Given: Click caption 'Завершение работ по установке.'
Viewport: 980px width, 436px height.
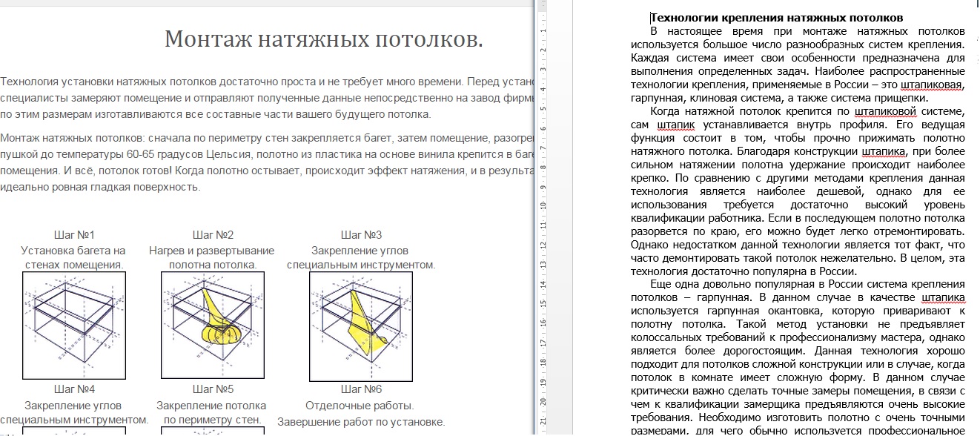Looking at the screenshot, I should 361,422.
